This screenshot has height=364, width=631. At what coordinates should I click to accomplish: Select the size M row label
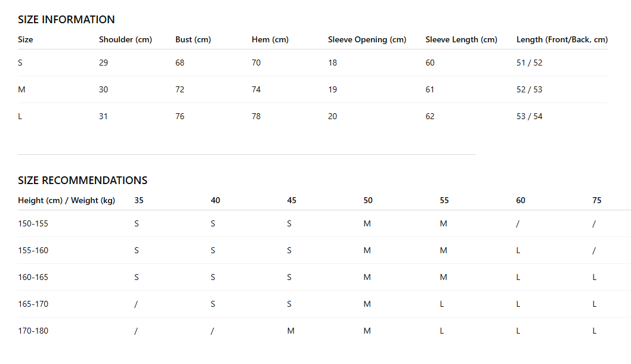21,89
